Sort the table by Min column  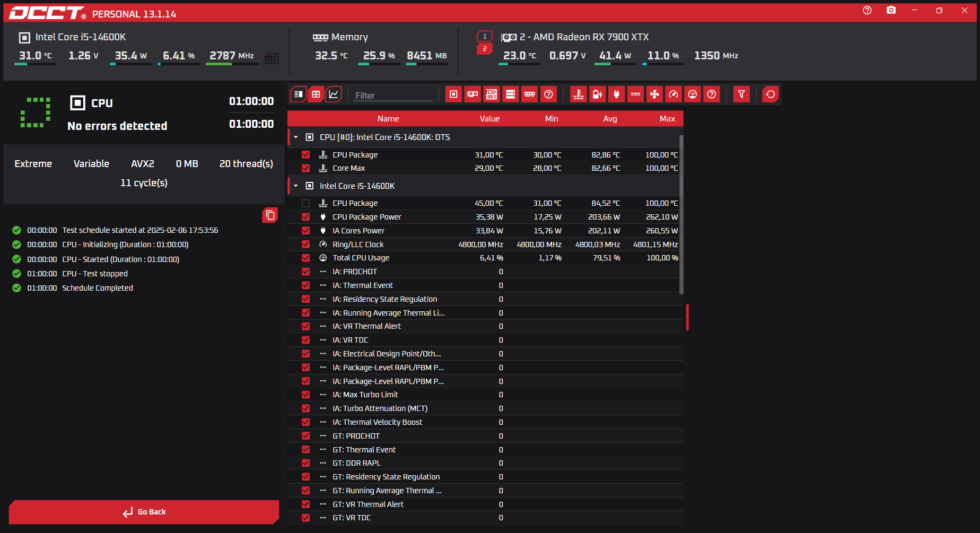[x=552, y=119]
